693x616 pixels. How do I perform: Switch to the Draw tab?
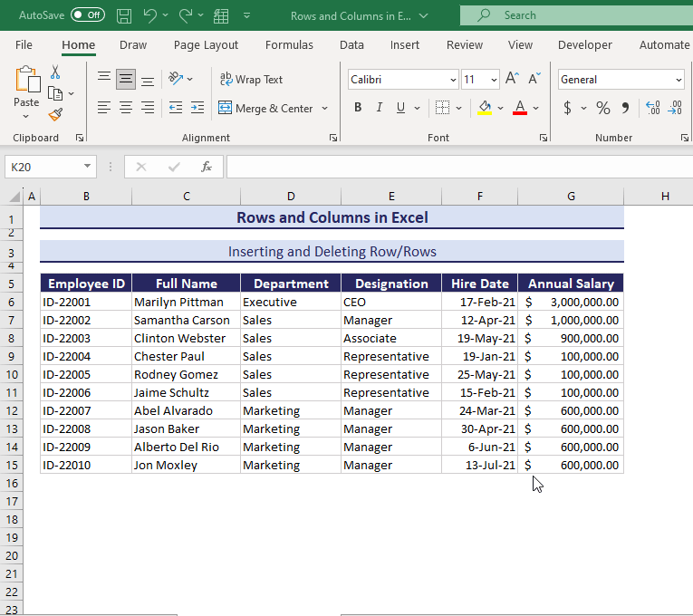tap(133, 45)
